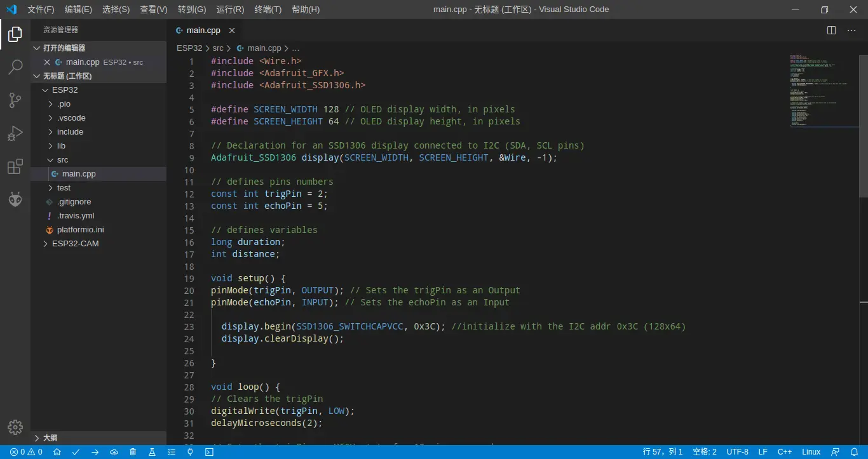The width and height of the screenshot is (868, 459).
Task: Open the Search view in the activity bar
Action: (x=15, y=67)
